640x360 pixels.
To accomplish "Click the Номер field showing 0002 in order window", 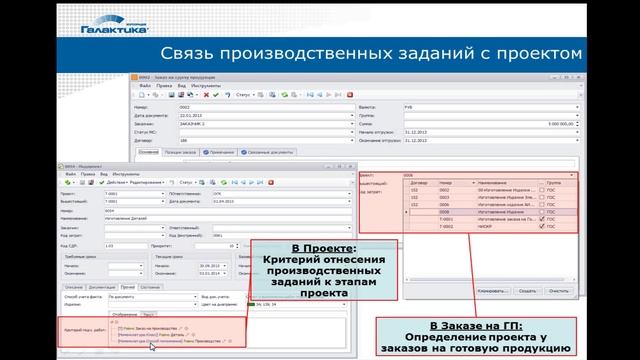I will click(x=267, y=107).
